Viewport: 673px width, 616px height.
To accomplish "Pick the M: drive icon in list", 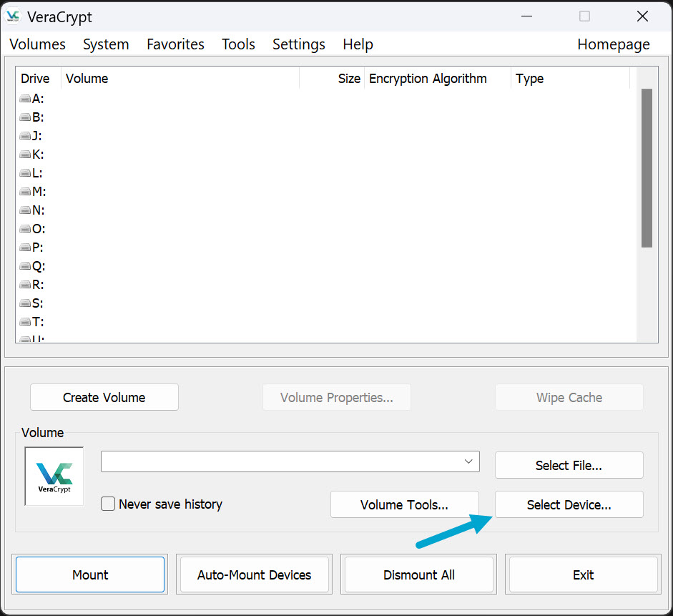I will [x=25, y=192].
